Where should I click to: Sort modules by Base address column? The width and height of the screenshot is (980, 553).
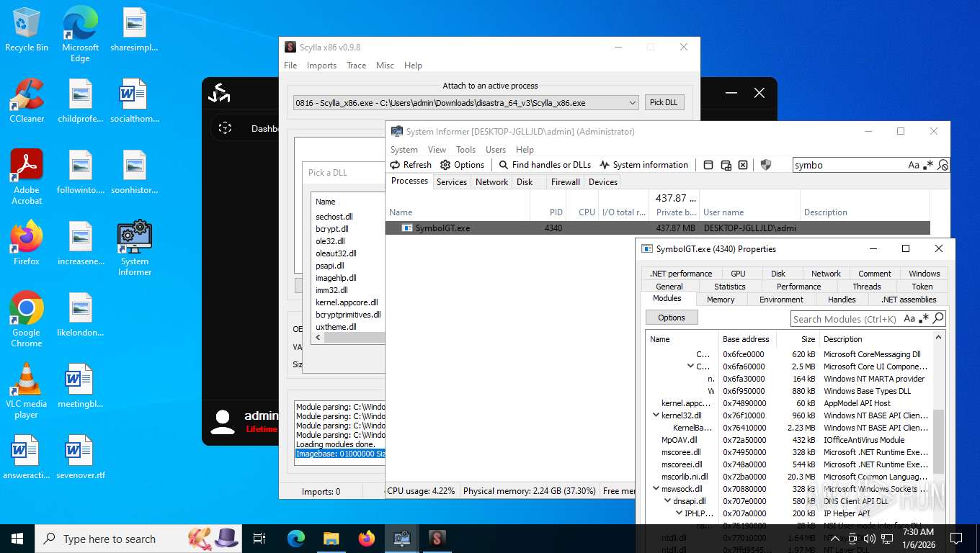coord(746,339)
